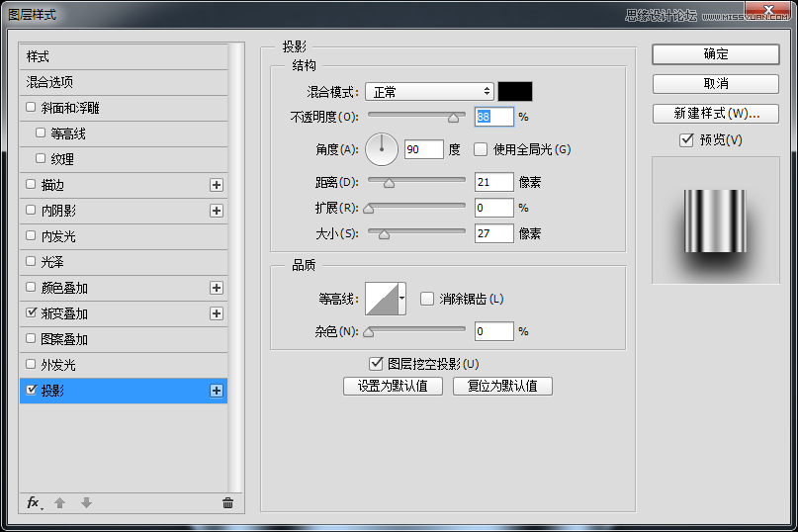Open the black shadow color swatch
This screenshot has width=798, height=532.
coord(515,92)
